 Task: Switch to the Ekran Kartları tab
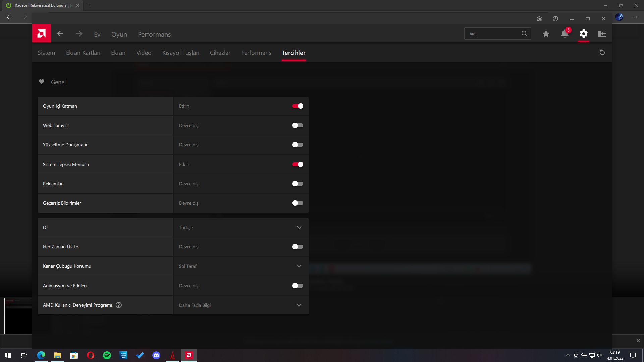pos(83,53)
